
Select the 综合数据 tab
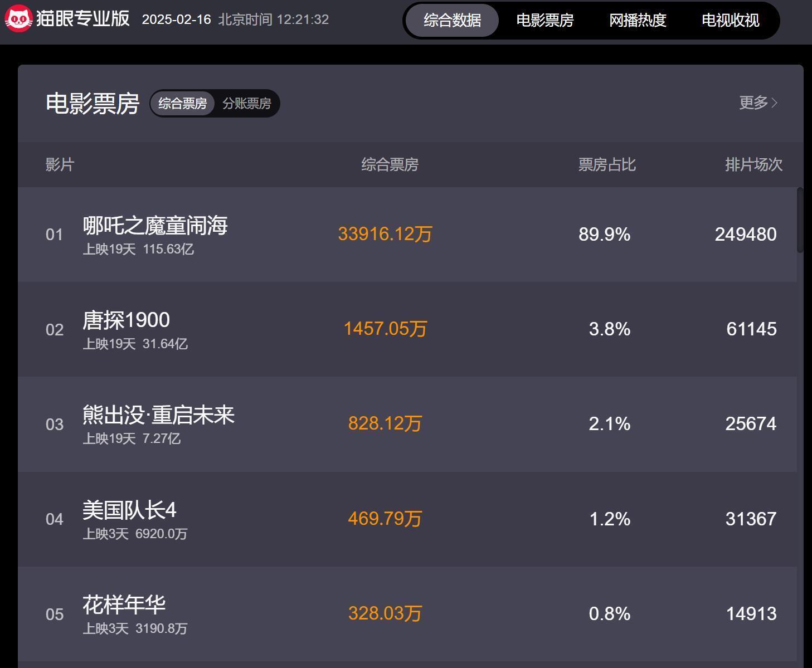coord(452,21)
